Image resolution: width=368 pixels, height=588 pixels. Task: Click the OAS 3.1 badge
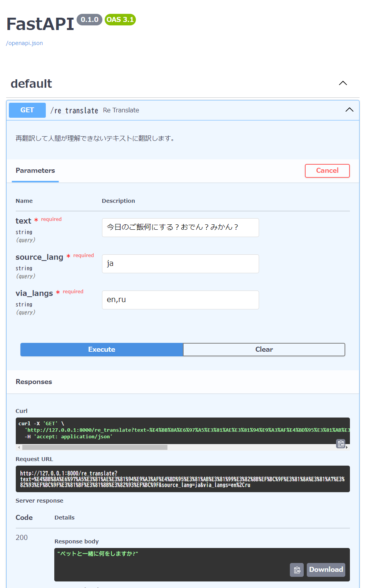(120, 20)
